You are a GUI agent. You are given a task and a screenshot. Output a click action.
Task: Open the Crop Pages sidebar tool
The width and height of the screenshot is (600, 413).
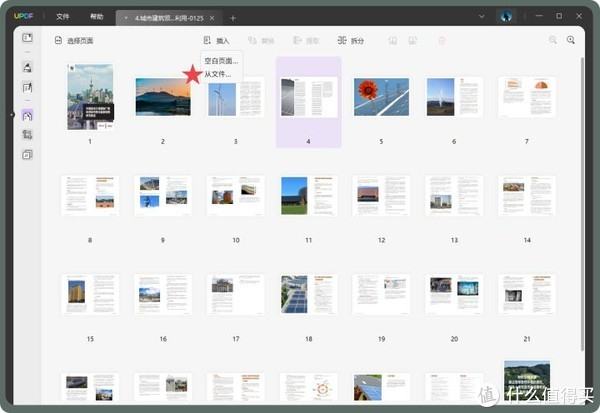[x=27, y=134]
